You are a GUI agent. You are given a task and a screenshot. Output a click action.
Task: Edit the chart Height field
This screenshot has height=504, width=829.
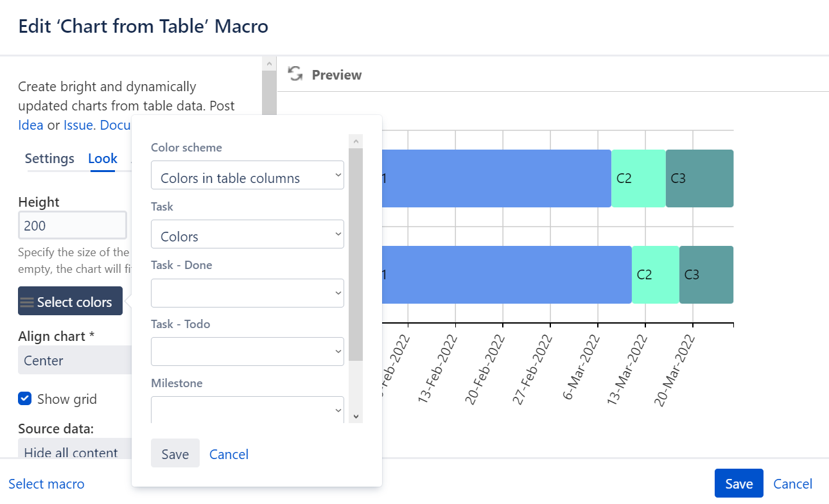[72, 225]
